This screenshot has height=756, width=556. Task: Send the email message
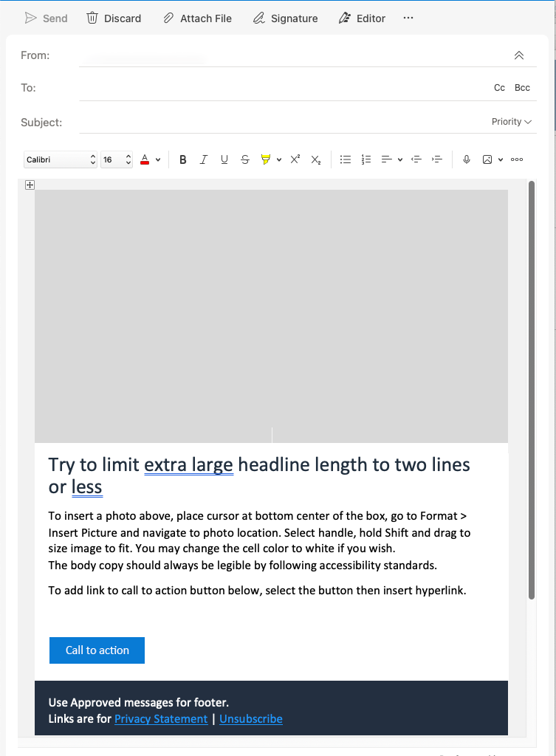click(46, 18)
